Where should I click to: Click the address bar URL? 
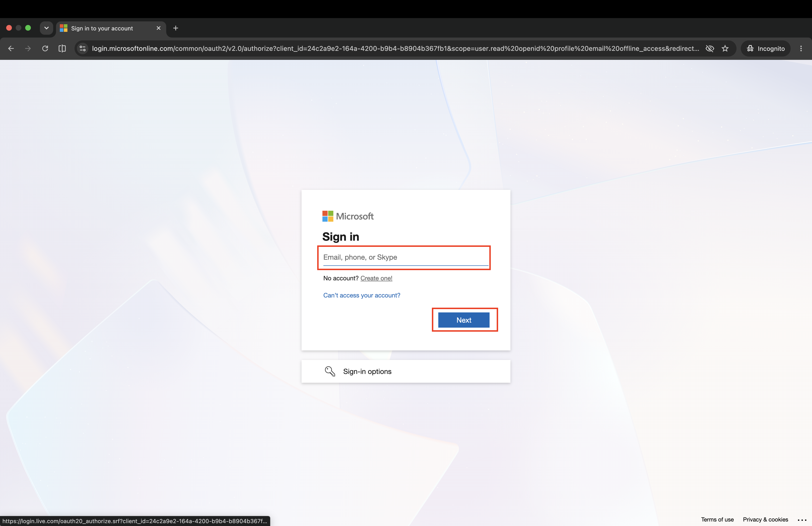[395, 48]
